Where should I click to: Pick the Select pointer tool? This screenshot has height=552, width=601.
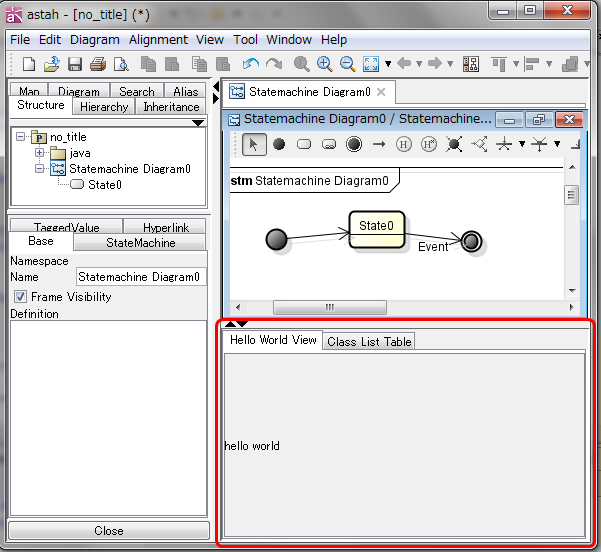click(x=254, y=144)
